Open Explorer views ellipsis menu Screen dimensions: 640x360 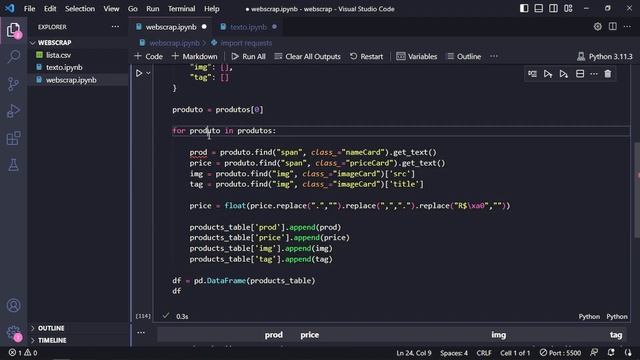[116, 27]
